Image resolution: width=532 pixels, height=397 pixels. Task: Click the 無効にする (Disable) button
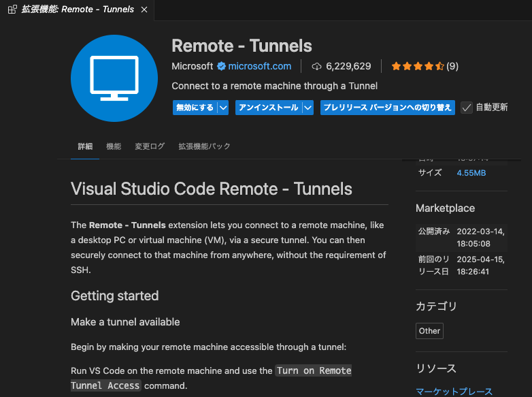pos(195,108)
